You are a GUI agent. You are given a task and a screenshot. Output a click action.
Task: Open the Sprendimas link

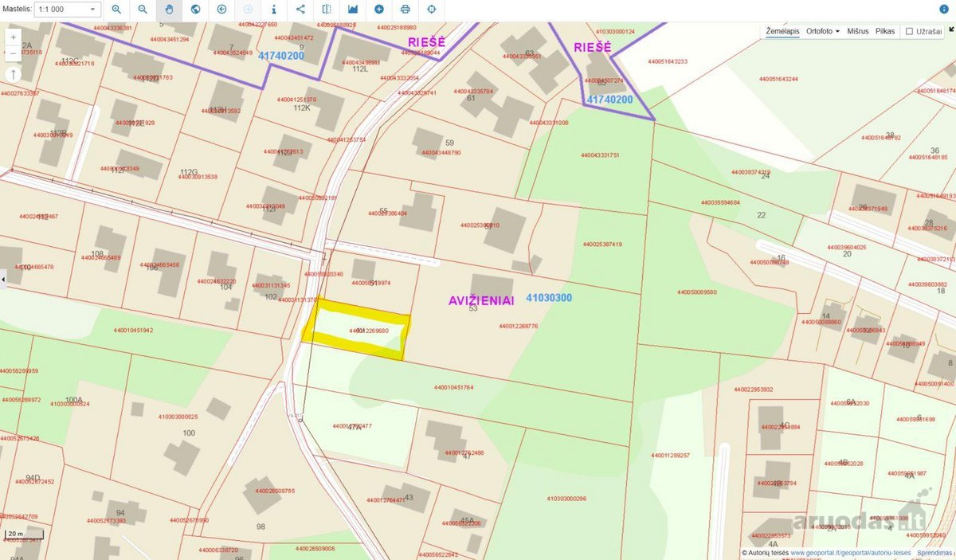(934, 552)
